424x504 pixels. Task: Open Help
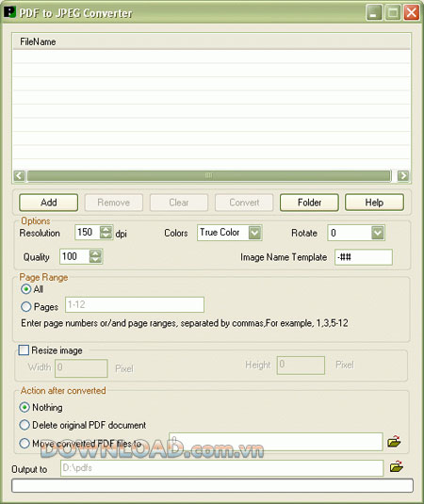[374, 203]
